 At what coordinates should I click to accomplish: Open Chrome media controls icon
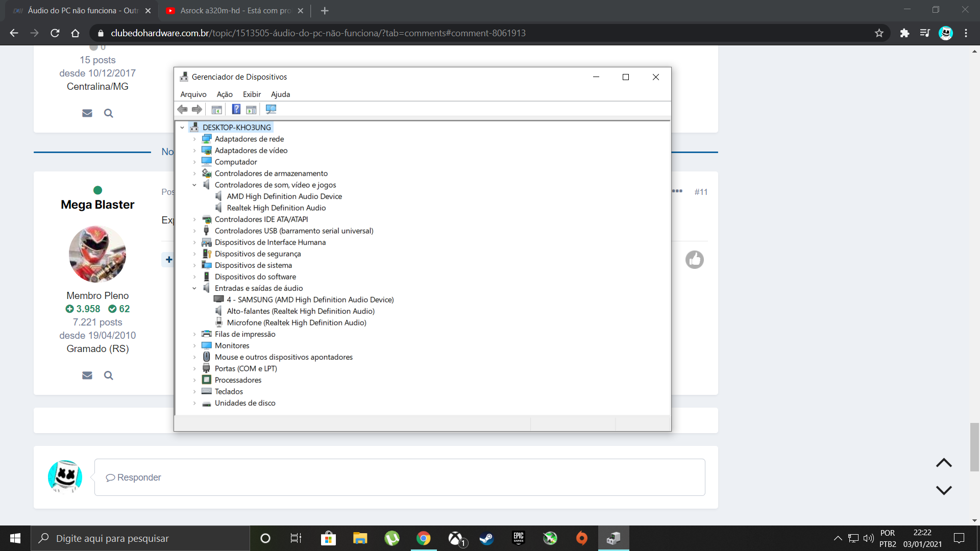925,33
